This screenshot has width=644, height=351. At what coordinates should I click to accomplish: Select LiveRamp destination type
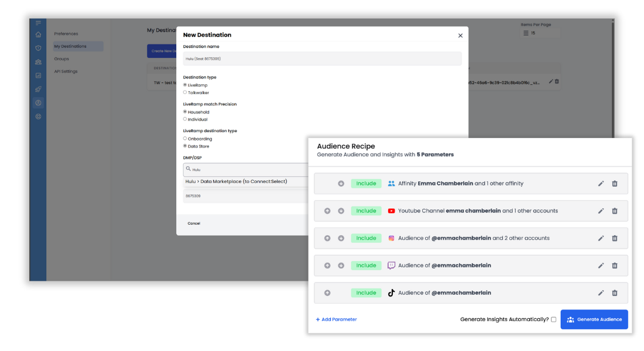pyautogui.click(x=185, y=85)
